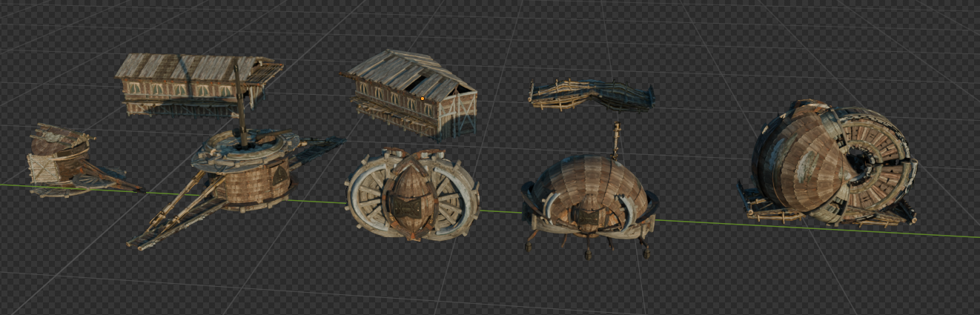This screenshot has width=980, height=315.
Task: Click the curved wooden bridge railing model
Action: coord(590,96)
